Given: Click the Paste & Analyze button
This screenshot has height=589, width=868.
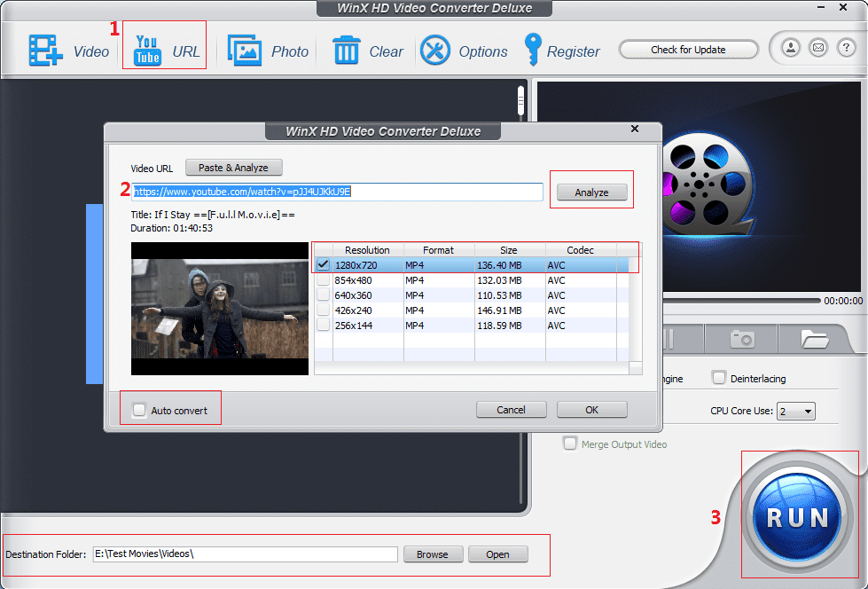Looking at the screenshot, I should click(x=233, y=168).
